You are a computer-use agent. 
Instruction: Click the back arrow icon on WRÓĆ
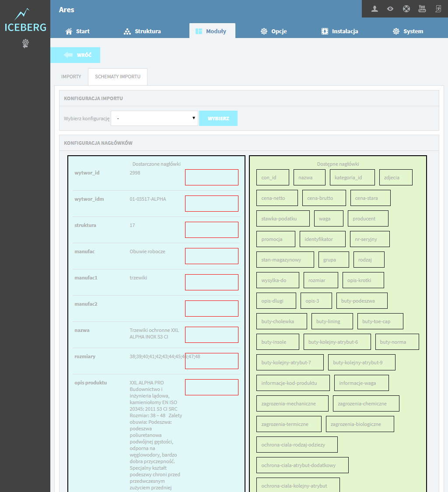pyautogui.click(x=68, y=55)
